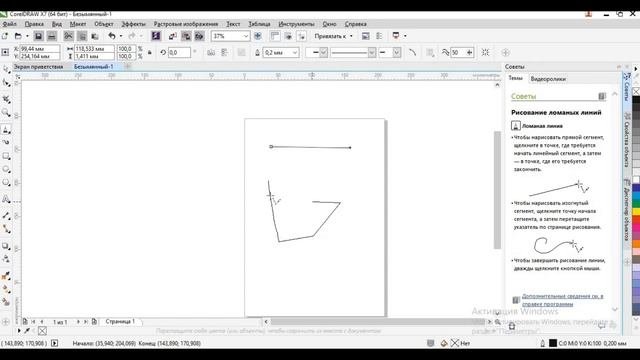Select the Polygon tool
Image resolution: width=640 pixels, height=360 pixels.
point(6,183)
